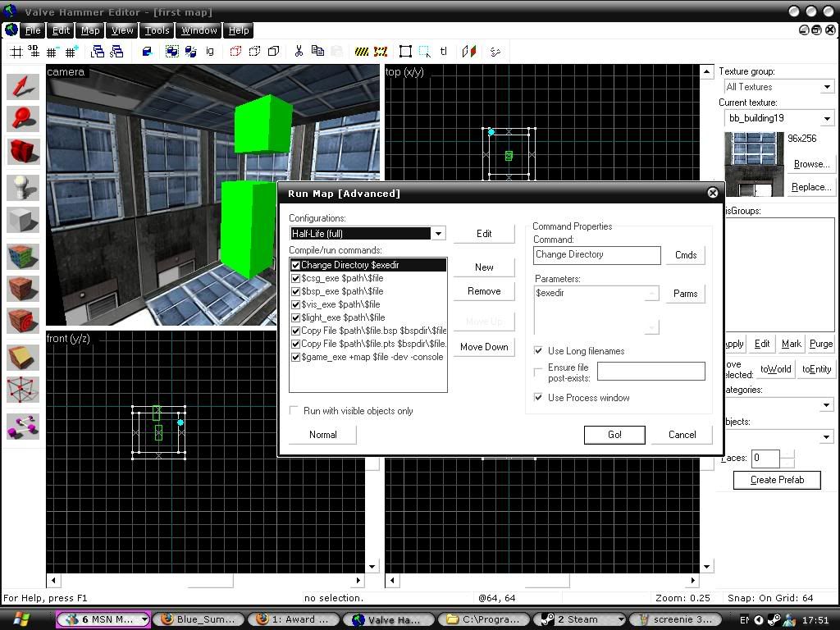Click the Parms button
The image size is (840, 630).
685,294
